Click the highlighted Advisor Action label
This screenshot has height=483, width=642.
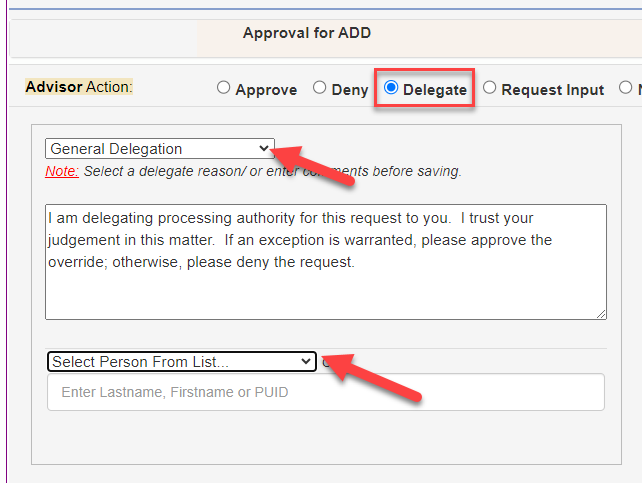(79, 87)
